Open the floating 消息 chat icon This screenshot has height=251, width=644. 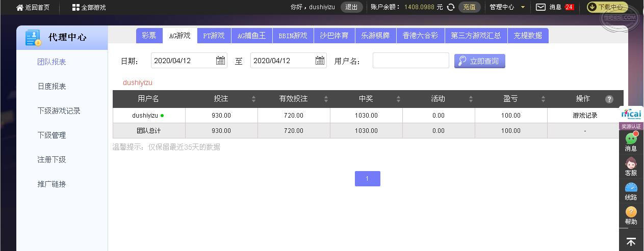pos(631,138)
